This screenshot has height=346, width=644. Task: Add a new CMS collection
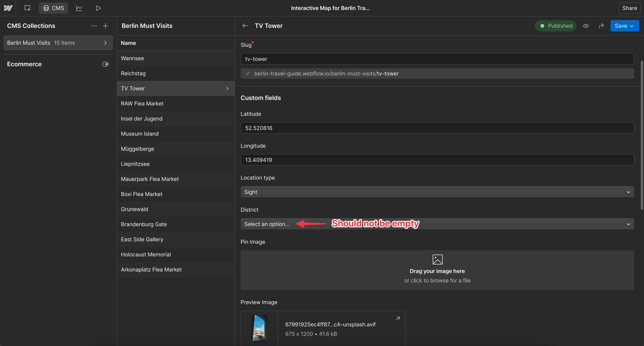click(105, 26)
